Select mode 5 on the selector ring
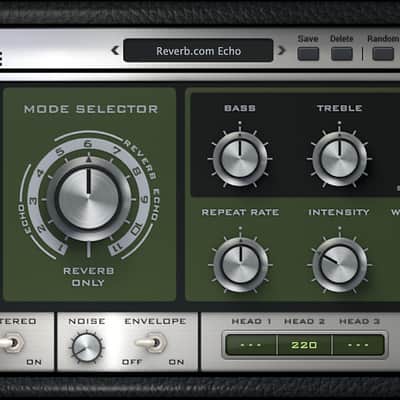 60,152
